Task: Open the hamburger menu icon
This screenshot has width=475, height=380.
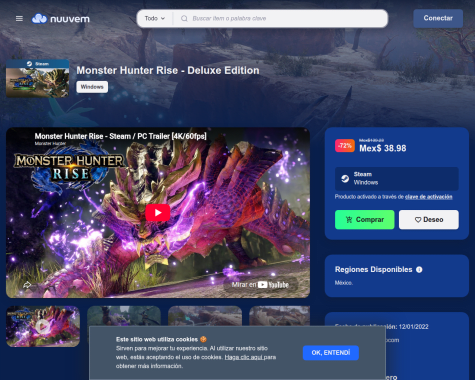Action: (x=19, y=19)
